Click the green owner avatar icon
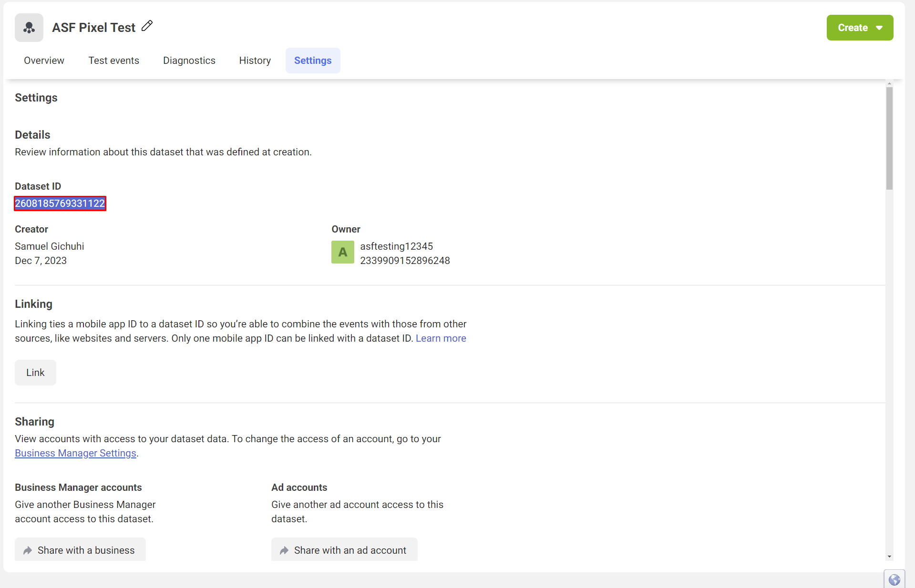Viewport: 915px width, 588px height. pos(343,252)
